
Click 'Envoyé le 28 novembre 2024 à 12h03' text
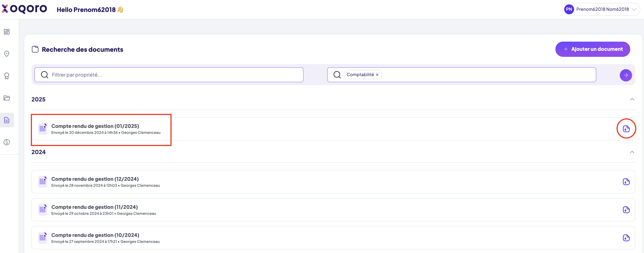pyautogui.click(x=84, y=186)
